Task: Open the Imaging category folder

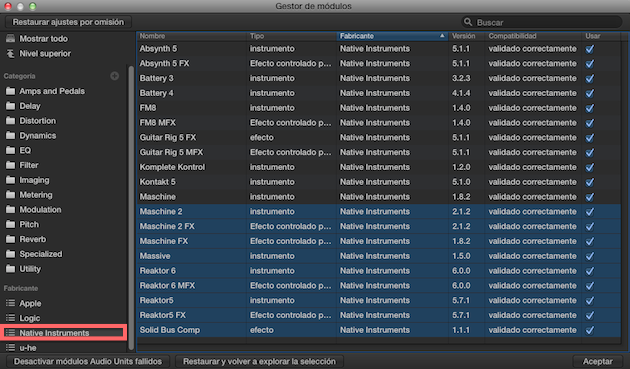Action: pos(10,180)
